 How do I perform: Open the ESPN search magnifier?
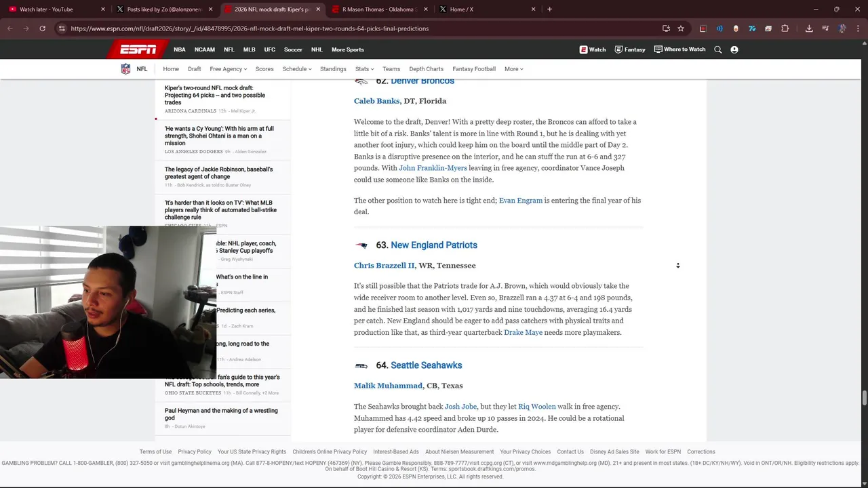[718, 49]
